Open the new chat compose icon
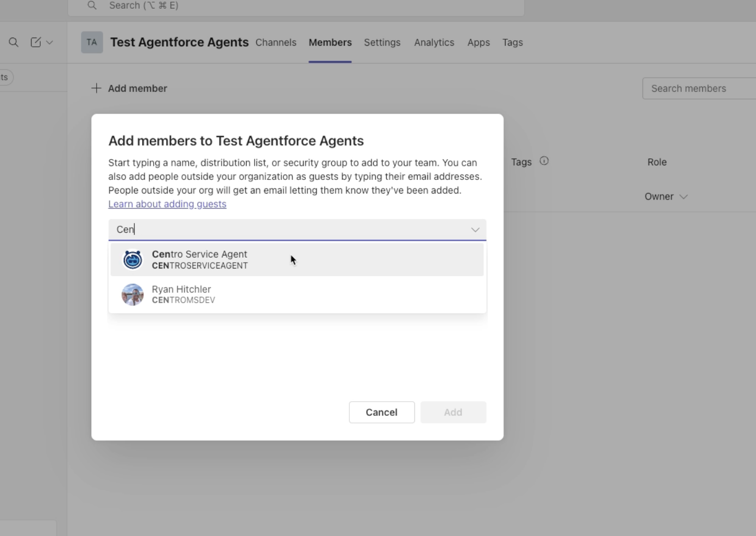This screenshot has width=756, height=536. pyautogui.click(x=36, y=42)
